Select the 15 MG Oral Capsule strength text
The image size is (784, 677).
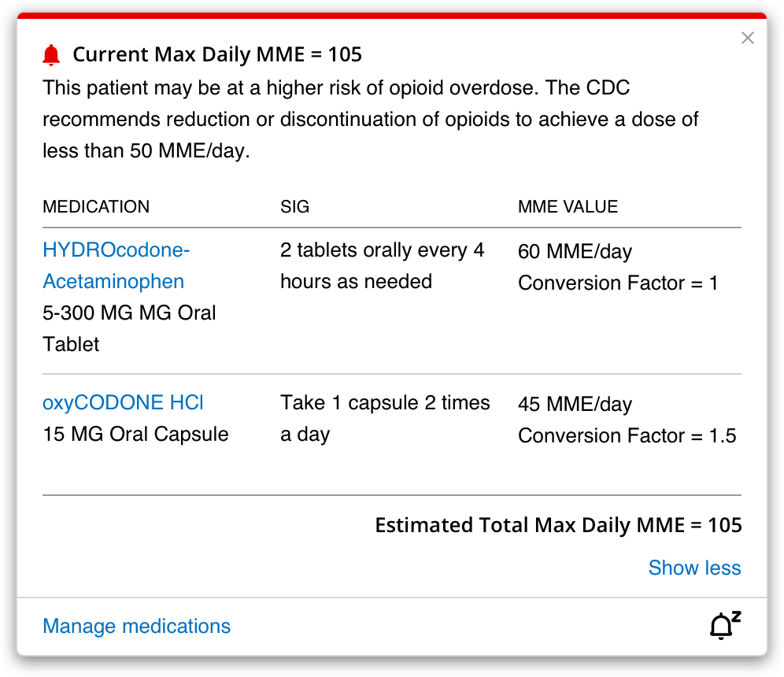coord(135,434)
